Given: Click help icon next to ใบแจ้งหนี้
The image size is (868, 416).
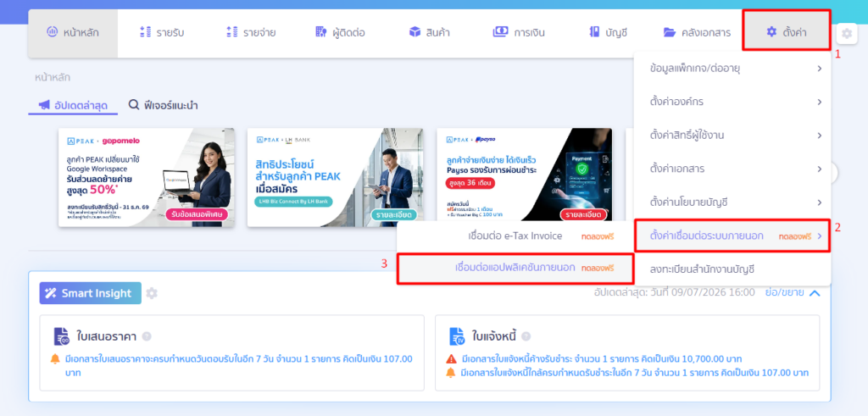Looking at the screenshot, I should coord(526,336).
